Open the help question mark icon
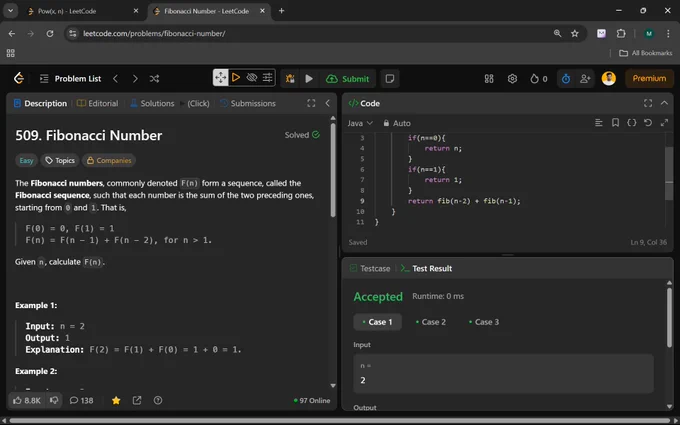Screen dimensions: 680x425 click(158, 400)
